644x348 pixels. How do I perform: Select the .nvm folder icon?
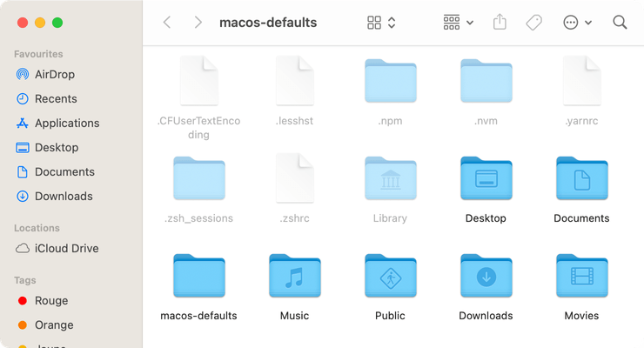click(x=486, y=81)
